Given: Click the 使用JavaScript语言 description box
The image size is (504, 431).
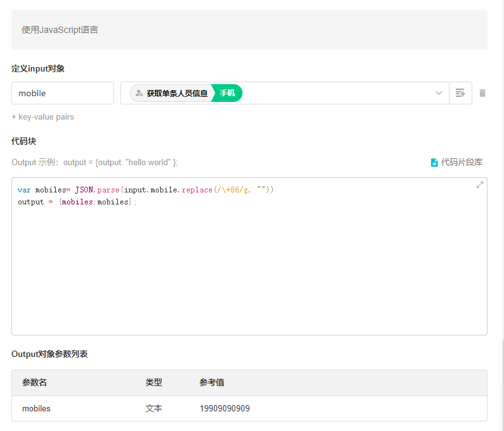Looking at the screenshot, I should [x=249, y=30].
